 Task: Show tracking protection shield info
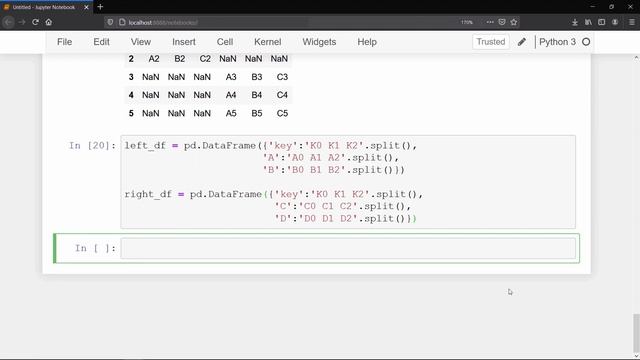[110, 22]
